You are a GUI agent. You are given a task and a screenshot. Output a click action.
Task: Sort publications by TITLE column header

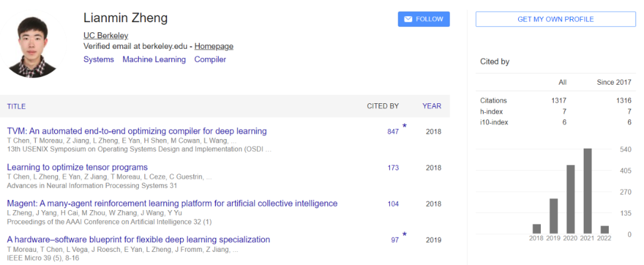17,106
